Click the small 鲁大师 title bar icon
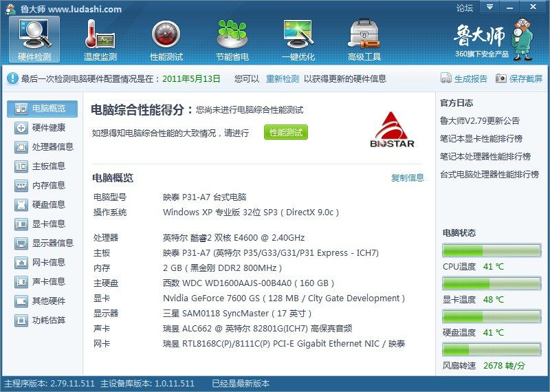This screenshot has height=392, width=550. pyautogui.click(x=10, y=9)
